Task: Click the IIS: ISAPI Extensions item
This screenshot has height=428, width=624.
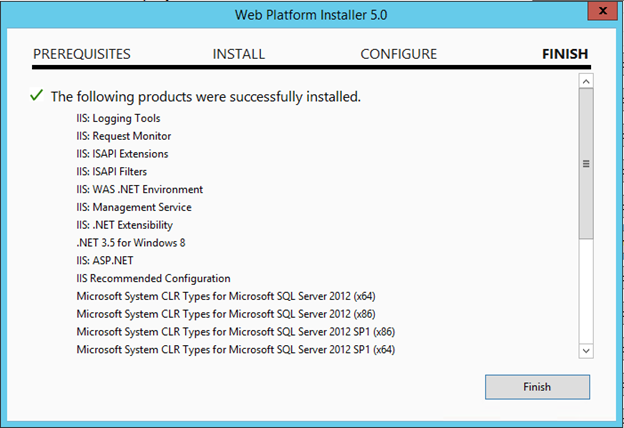Action: point(123,154)
